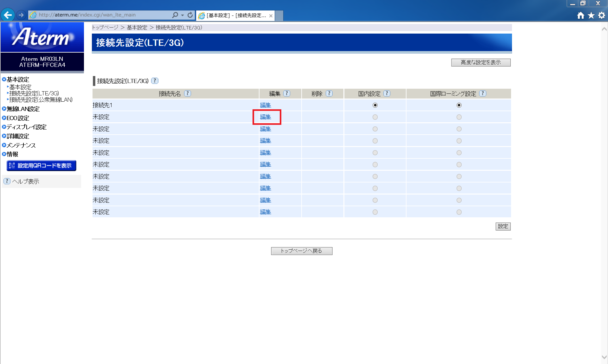Switch to 基本設定 via breadcrumb
The width and height of the screenshot is (608, 364).
coord(136,28)
